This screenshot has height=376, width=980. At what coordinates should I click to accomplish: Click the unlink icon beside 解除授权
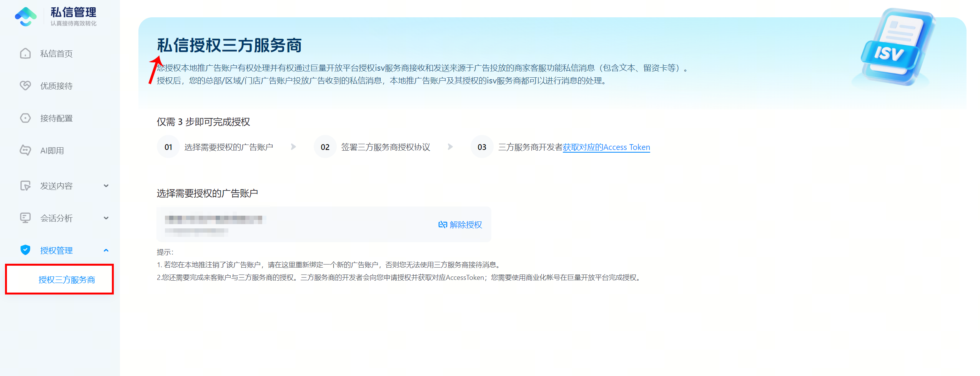click(x=443, y=225)
